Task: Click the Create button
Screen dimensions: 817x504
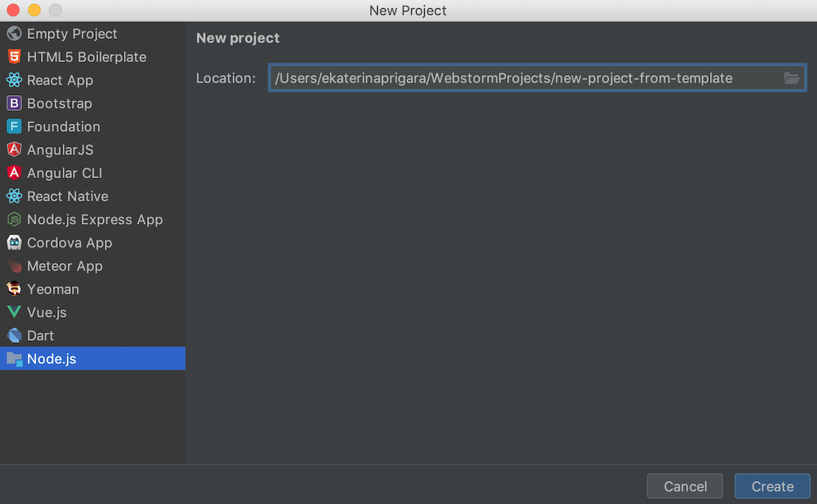Action: [x=772, y=486]
